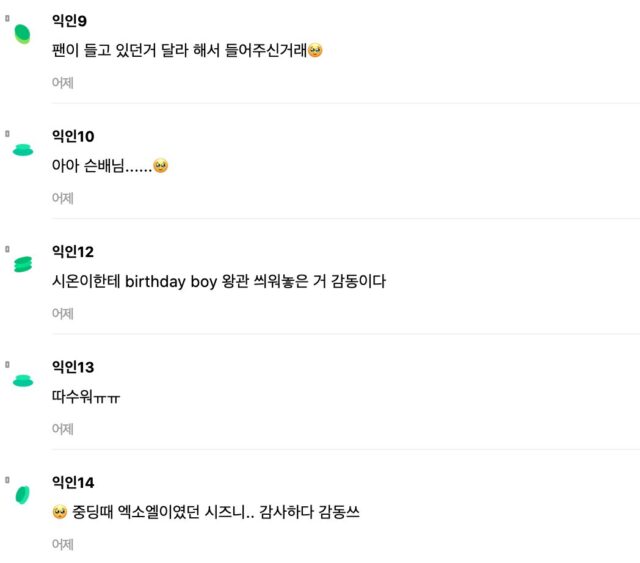Click the 어제 timestamp below 따수워ㅠㅠ

(x=63, y=429)
